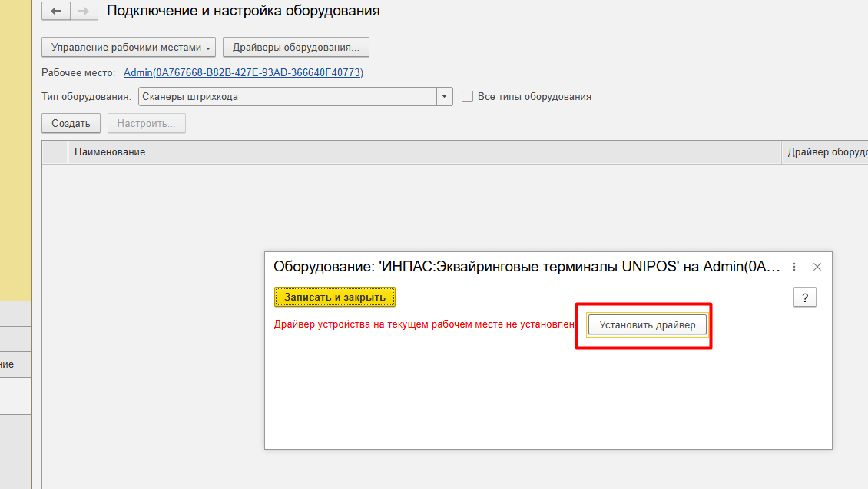Click 'Установить драйвер' button

click(x=647, y=325)
